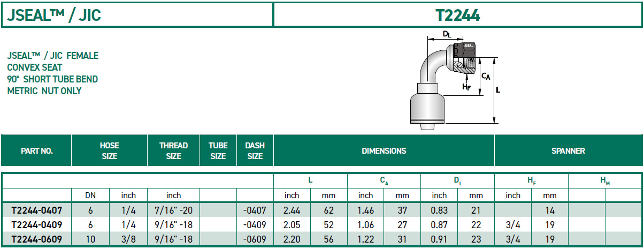Viewport: 644px width, 249px height.
Task: Click the L inch value 2.44
Action: coord(292,211)
